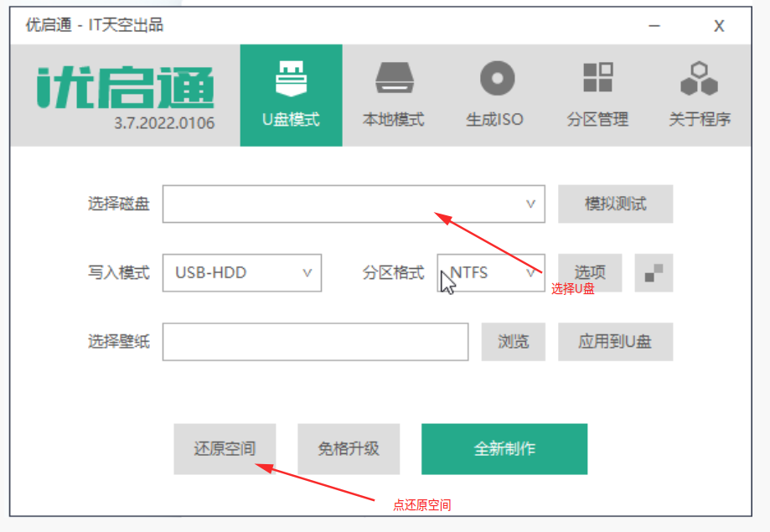Viewport: 770px width, 532px height.
Task: Switch to the U盘模式 tab
Action: click(x=292, y=96)
